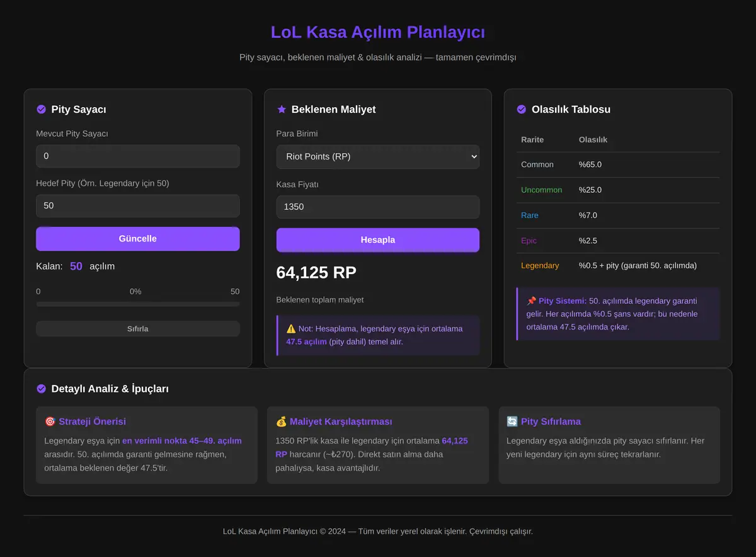Click the 64,125 RP result value
Viewport: 756px width, 557px height.
pyautogui.click(x=316, y=273)
